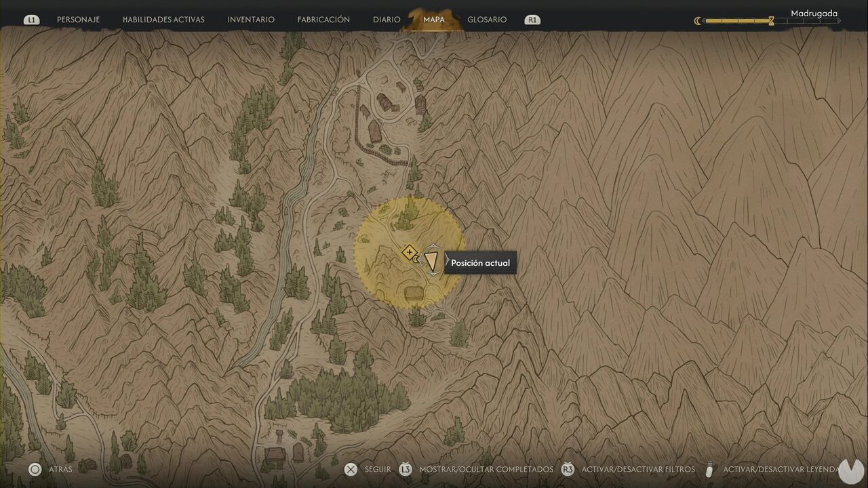Open the Diario tab

pos(387,20)
